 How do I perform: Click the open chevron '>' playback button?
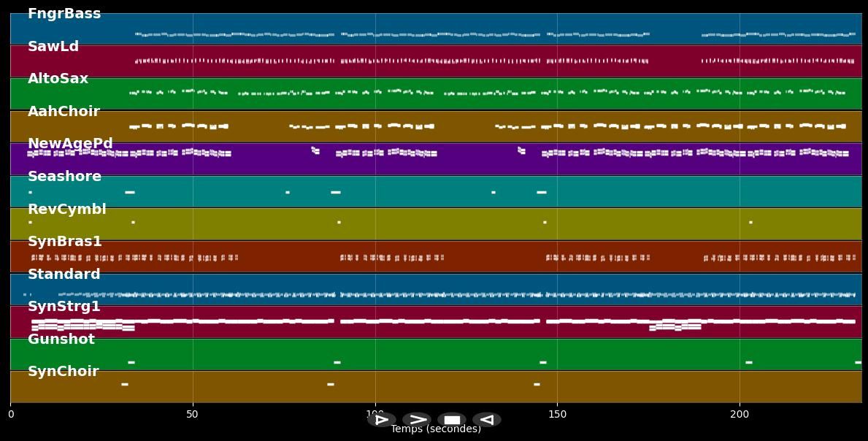416,420
